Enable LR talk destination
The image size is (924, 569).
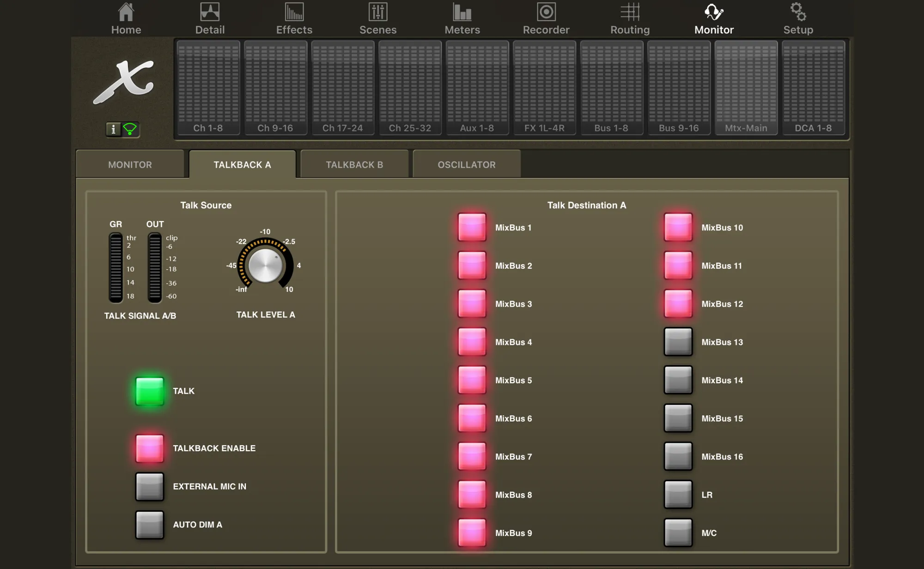tap(678, 495)
